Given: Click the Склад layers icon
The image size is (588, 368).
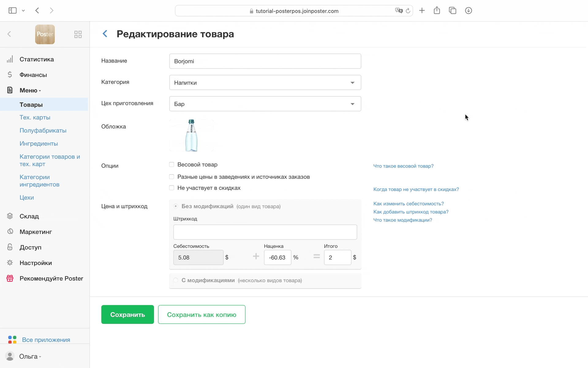Looking at the screenshot, I should point(10,216).
